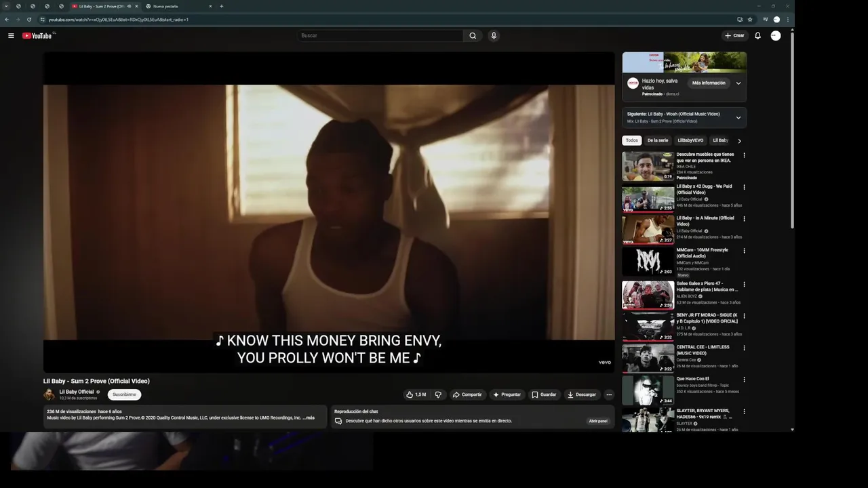Click Más información on the ad
The width and height of the screenshot is (868, 488).
(x=709, y=83)
